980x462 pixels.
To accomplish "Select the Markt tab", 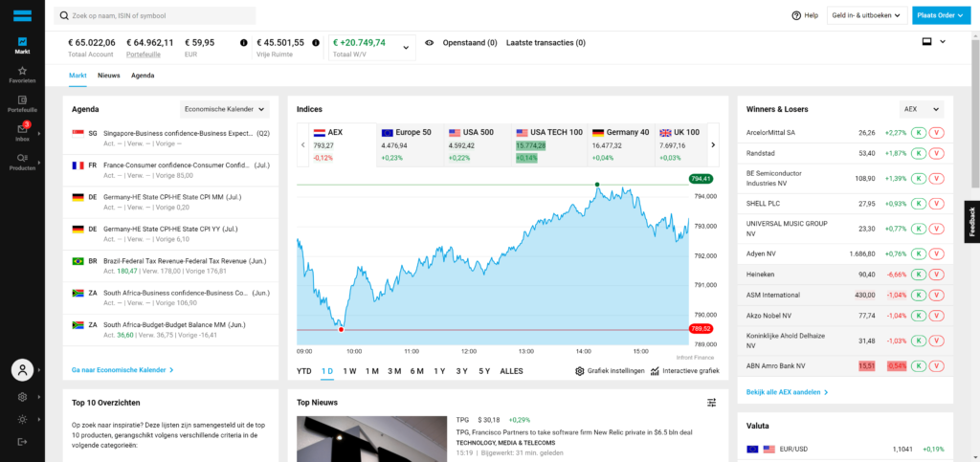I will [x=78, y=76].
